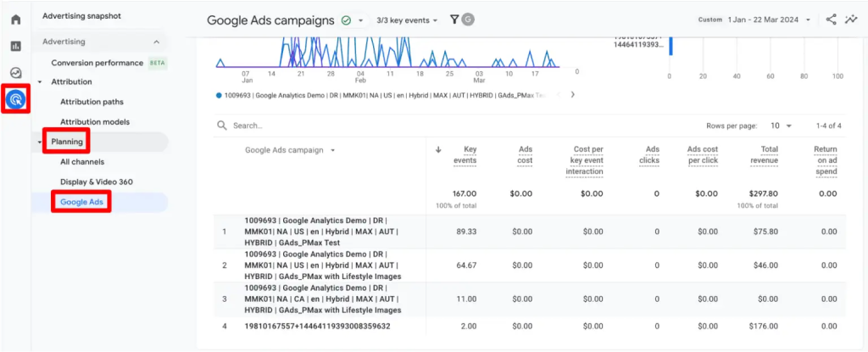Sort by Key events column
868x352 pixels.
(465, 155)
